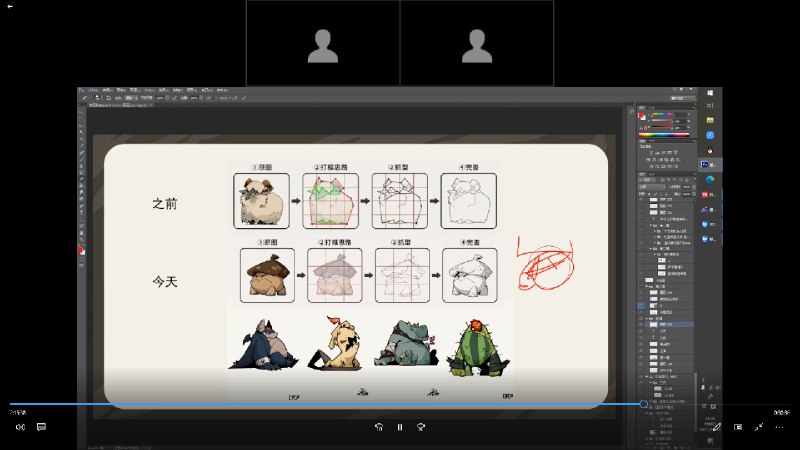Screen dimensions: 800x450
Task: Switch to mini player view icon
Action: click(738, 427)
